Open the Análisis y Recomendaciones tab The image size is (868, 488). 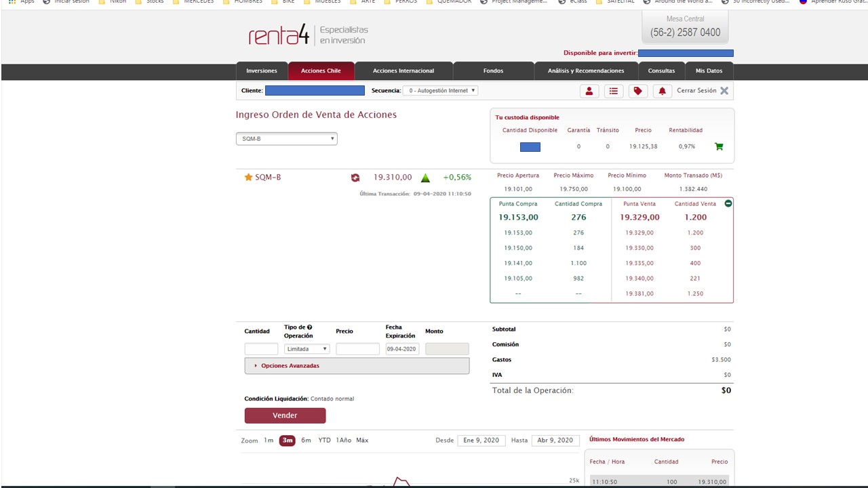click(586, 70)
